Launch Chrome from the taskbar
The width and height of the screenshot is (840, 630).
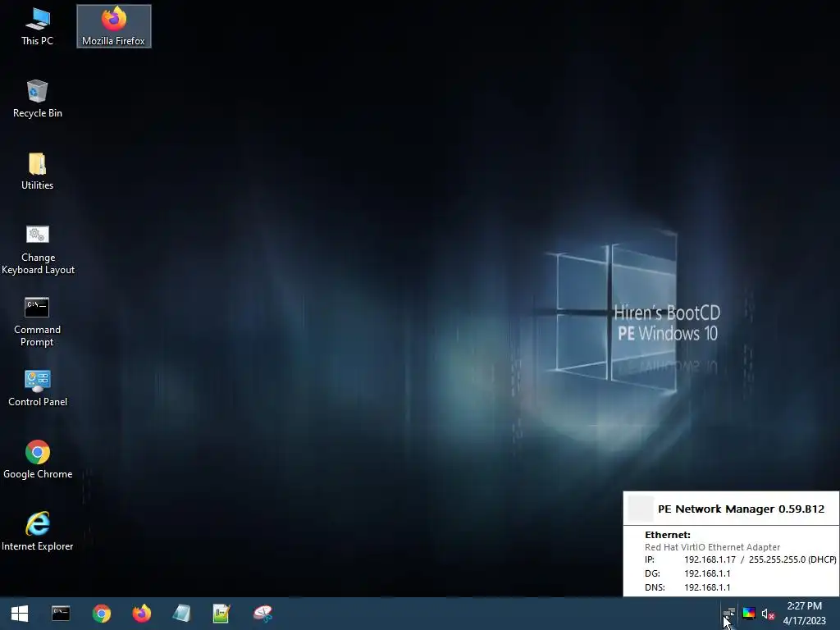point(101,614)
